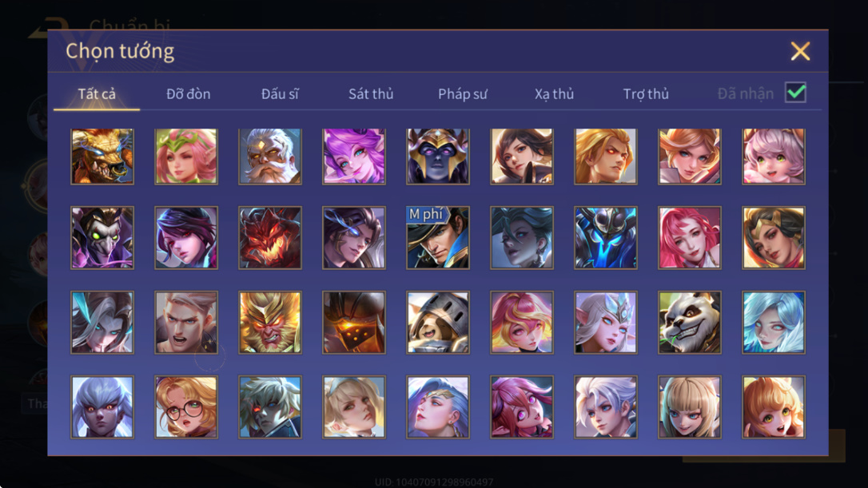The width and height of the screenshot is (868, 488).
Task: Select the panda hero portrait
Action: click(x=689, y=323)
